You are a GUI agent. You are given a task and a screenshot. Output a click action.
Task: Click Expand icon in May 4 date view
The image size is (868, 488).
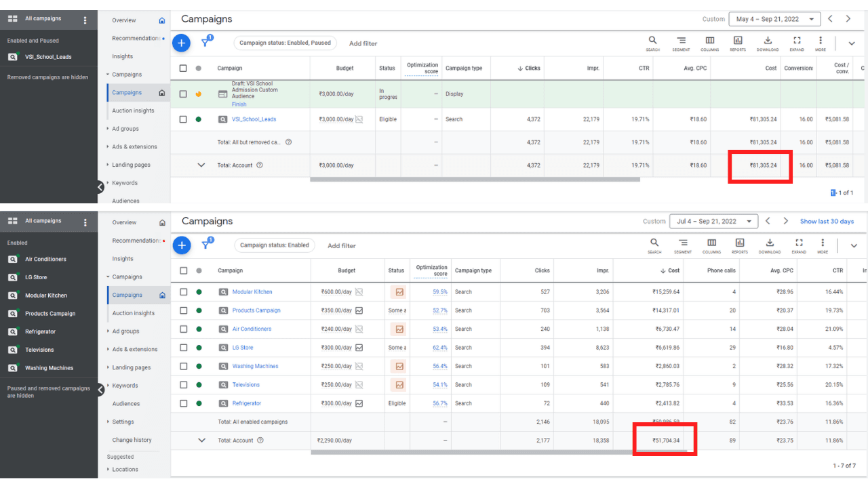pos(797,43)
